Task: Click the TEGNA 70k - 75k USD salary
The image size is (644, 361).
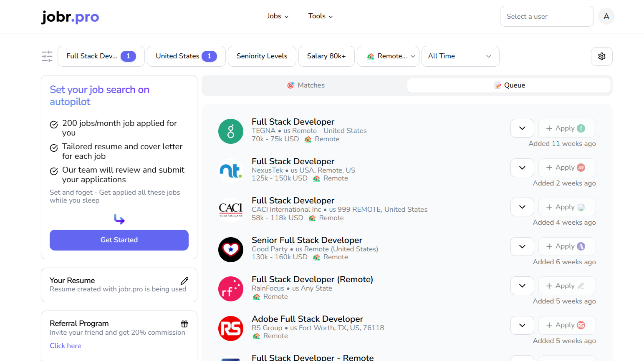Action: click(275, 139)
